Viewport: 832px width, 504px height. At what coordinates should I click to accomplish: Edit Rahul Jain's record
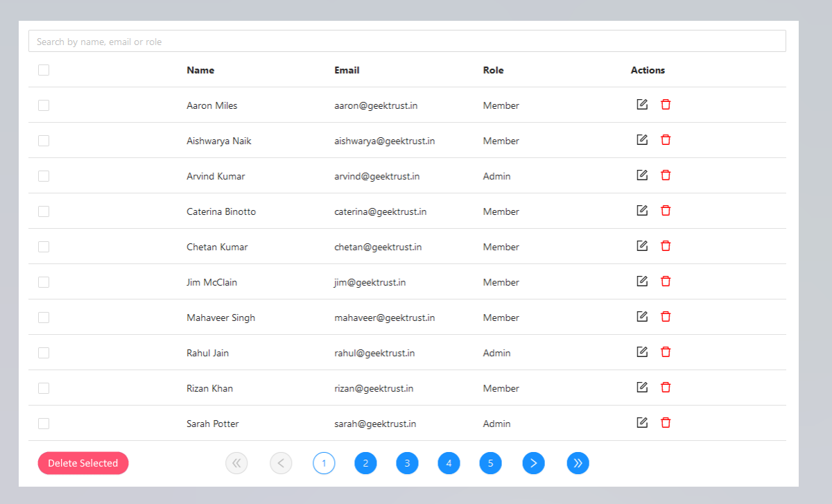pos(641,351)
